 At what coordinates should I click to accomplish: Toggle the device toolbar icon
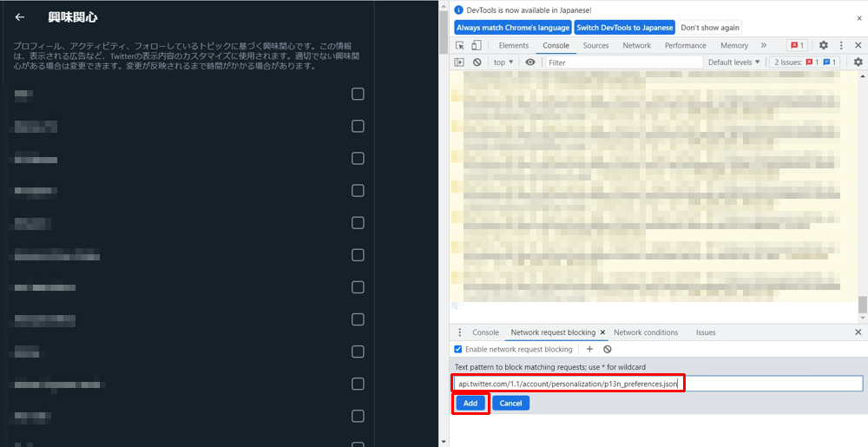click(476, 45)
